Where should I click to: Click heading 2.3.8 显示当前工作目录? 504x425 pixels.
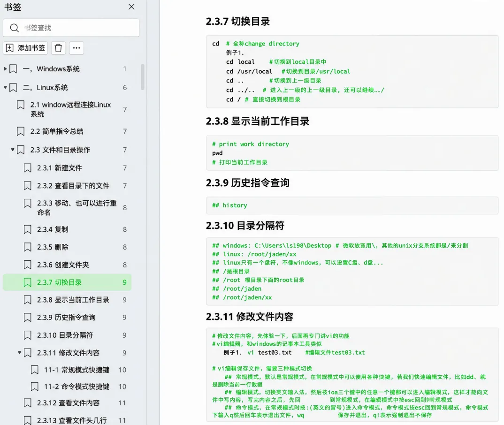point(258,121)
